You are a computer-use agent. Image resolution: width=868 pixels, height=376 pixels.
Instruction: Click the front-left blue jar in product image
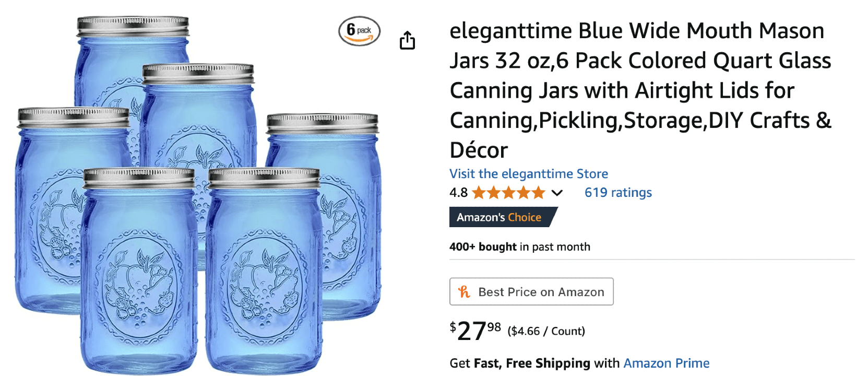[139, 272]
